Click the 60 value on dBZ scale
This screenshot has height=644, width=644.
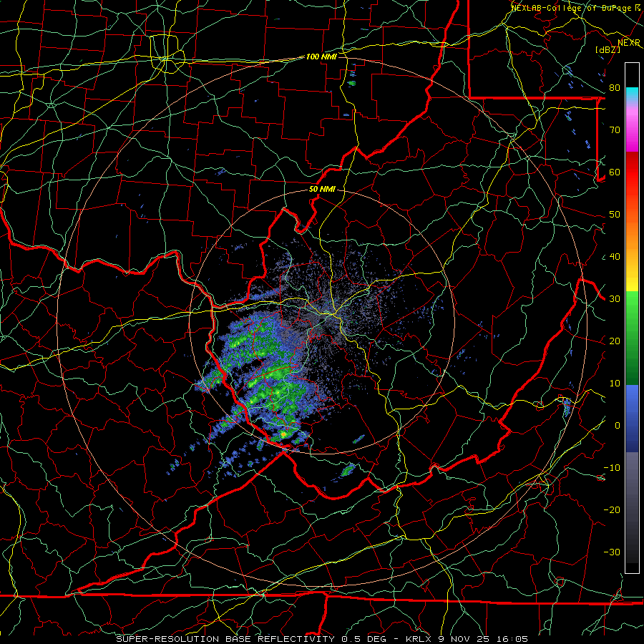615,172
